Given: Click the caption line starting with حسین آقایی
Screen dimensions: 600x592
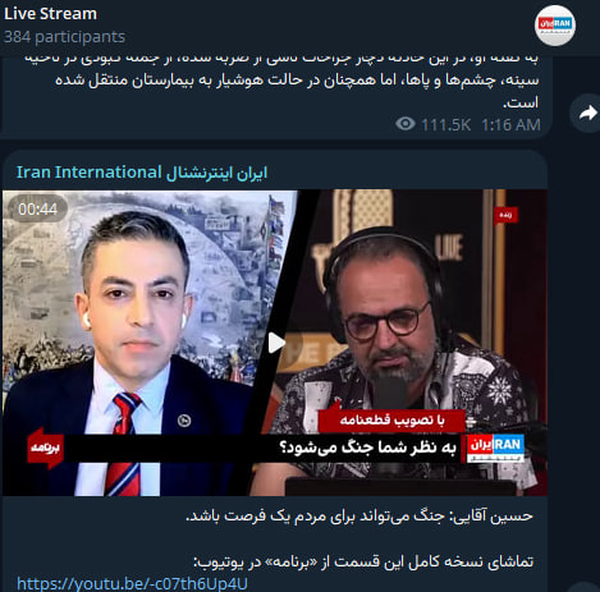Looking at the screenshot, I should (359, 516).
